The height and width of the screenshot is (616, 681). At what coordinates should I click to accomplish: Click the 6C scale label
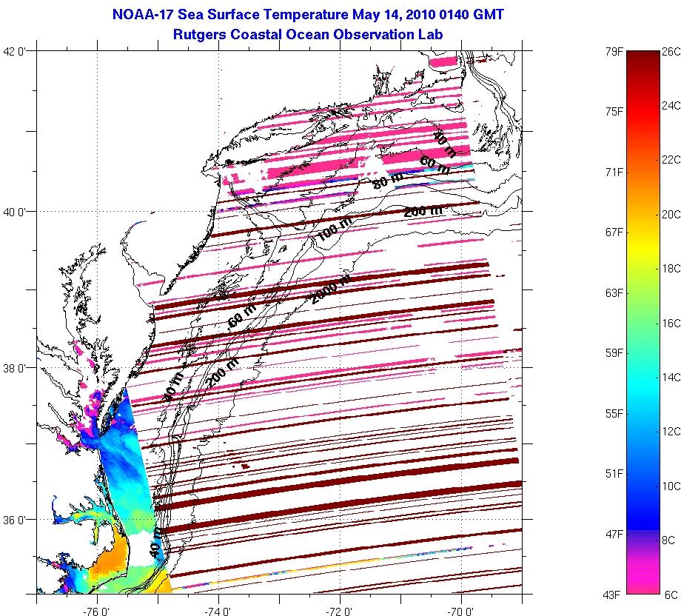point(671,595)
